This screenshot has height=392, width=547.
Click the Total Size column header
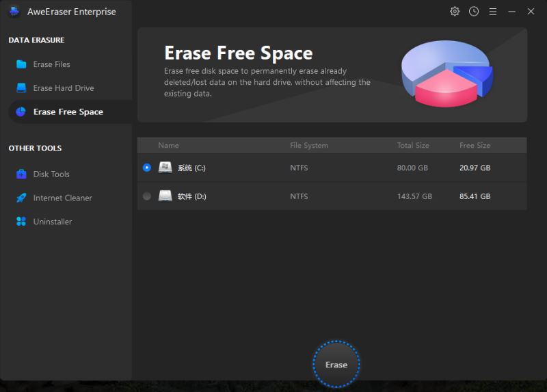pos(413,145)
